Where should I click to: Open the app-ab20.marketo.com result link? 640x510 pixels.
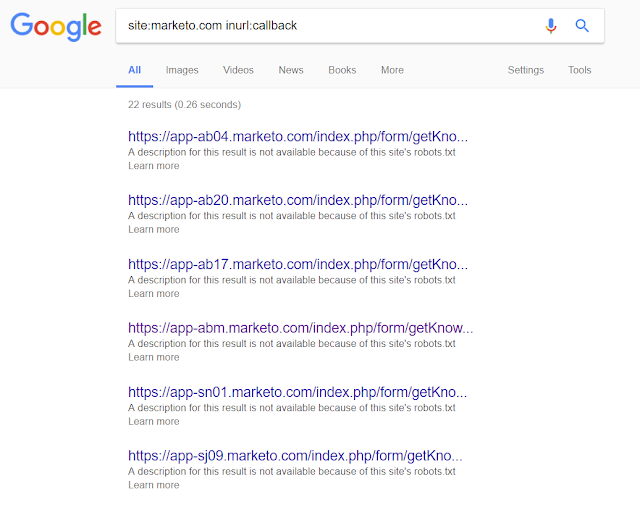point(298,201)
